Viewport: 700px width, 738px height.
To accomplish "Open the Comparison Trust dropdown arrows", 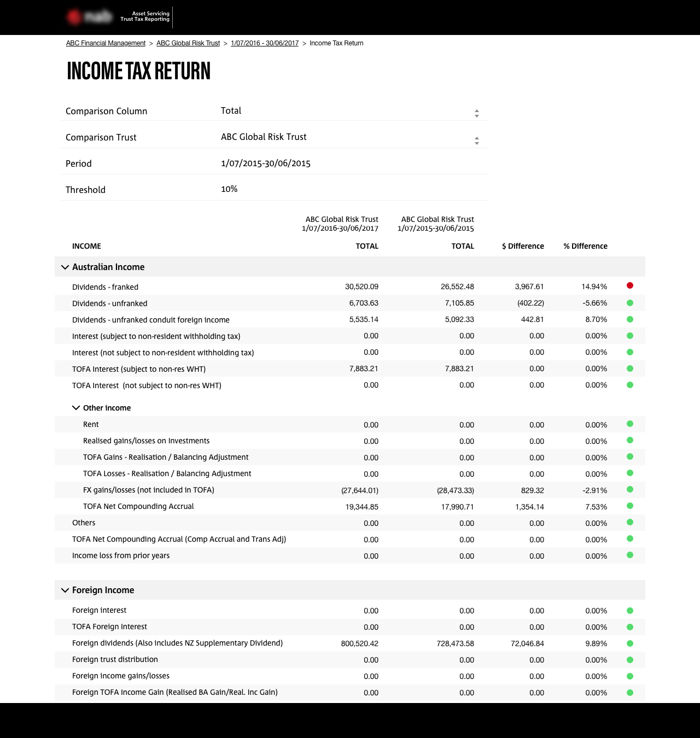I will (477, 140).
